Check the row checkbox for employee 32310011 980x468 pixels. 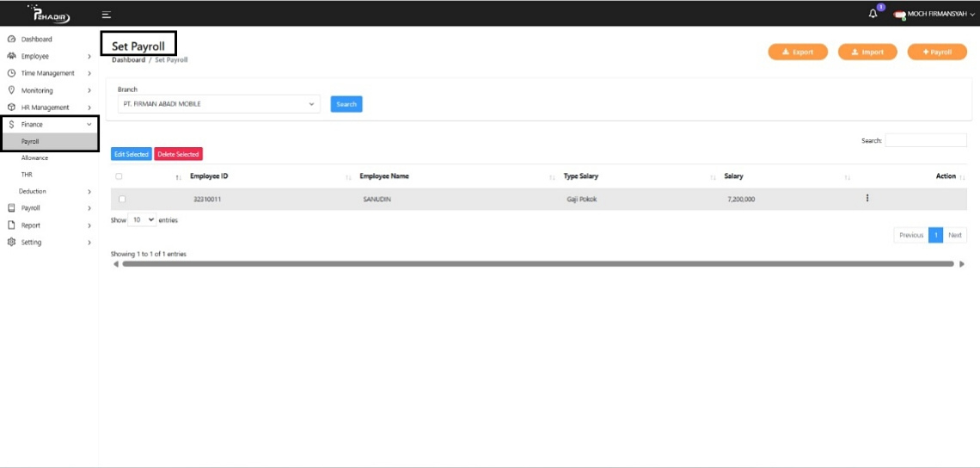[122, 199]
